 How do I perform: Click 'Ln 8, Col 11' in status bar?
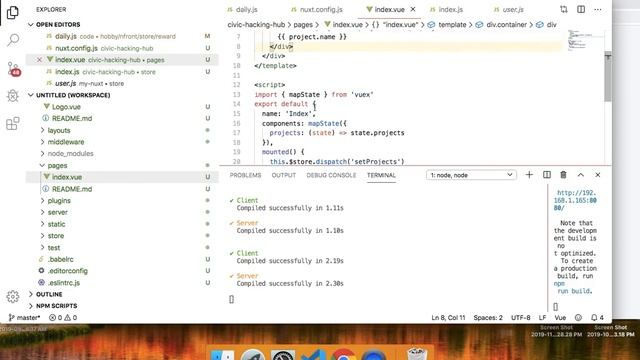(x=448, y=317)
